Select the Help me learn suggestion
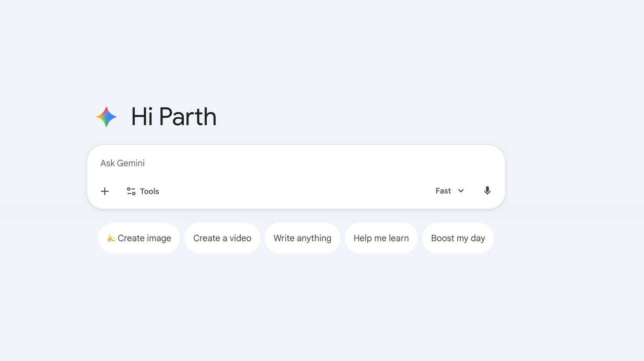The image size is (644, 361). pyautogui.click(x=381, y=238)
